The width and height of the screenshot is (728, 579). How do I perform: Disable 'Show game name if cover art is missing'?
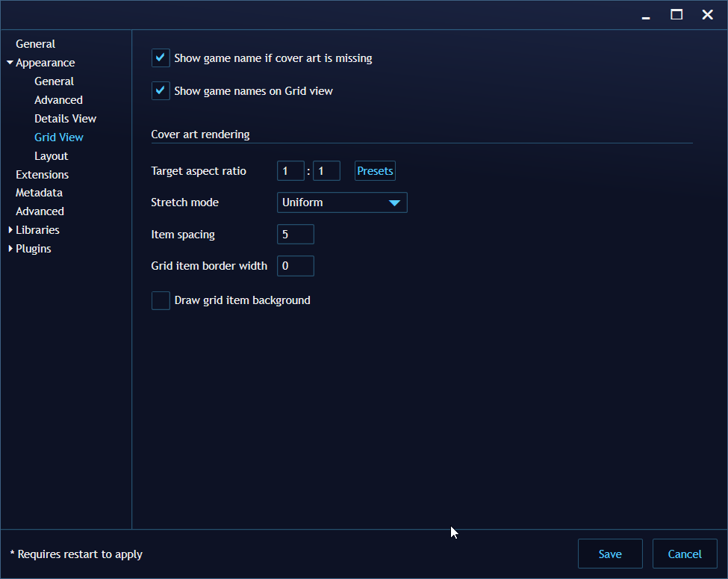(161, 58)
